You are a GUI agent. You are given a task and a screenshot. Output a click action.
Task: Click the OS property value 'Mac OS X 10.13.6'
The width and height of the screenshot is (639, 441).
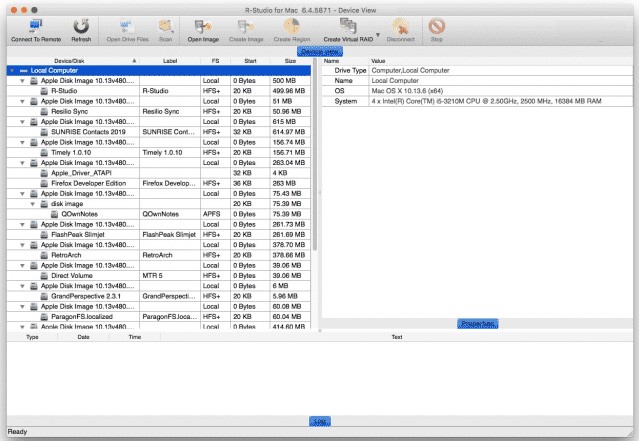tap(407, 91)
